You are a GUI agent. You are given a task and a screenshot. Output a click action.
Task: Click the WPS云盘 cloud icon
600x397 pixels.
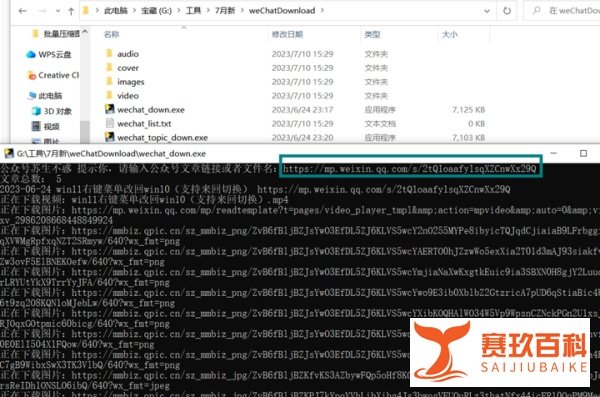click(x=31, y=54)
